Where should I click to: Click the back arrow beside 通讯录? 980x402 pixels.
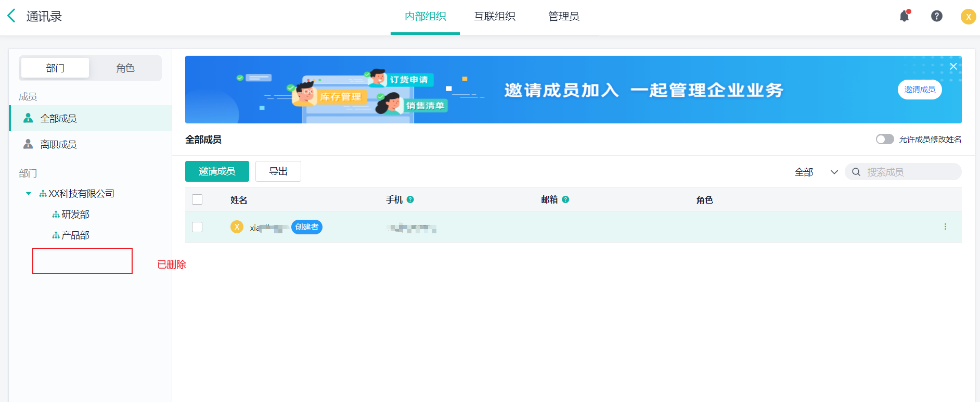[x=11, y=16]
